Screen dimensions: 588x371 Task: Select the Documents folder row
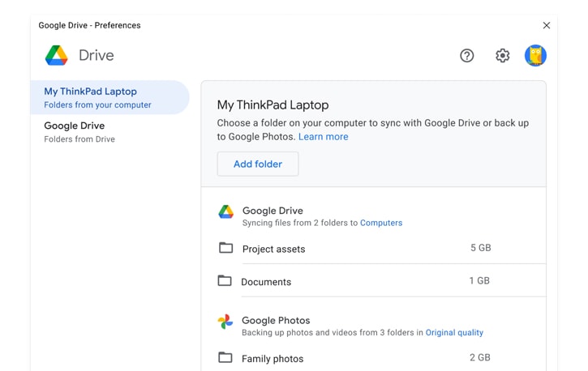374,281
